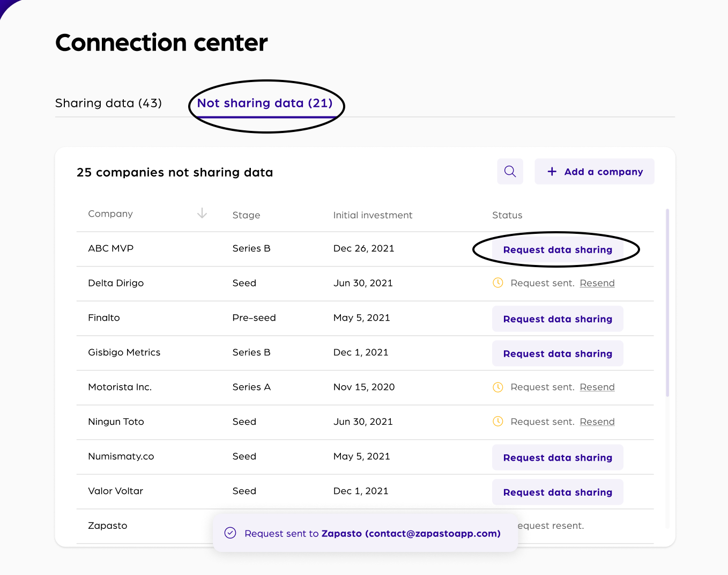
Task: Resend the request to Delta Dirigo
Action: click(597, 283)
